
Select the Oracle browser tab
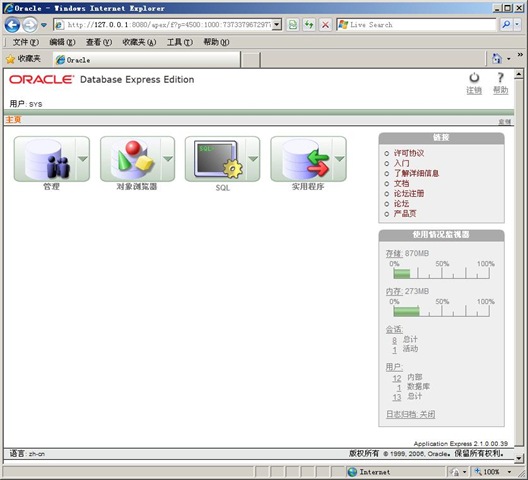(x=146, y=60)
